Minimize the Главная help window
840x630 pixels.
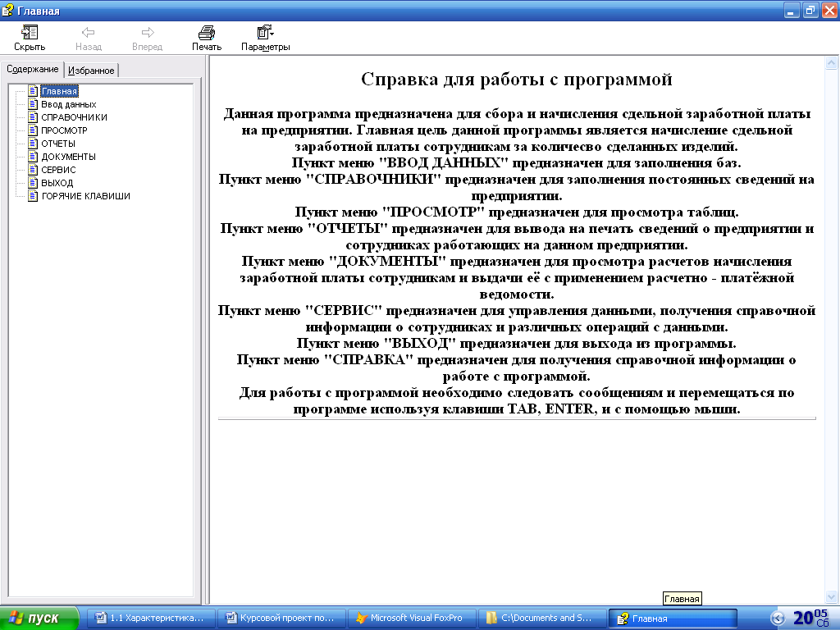tap(792, 10)
